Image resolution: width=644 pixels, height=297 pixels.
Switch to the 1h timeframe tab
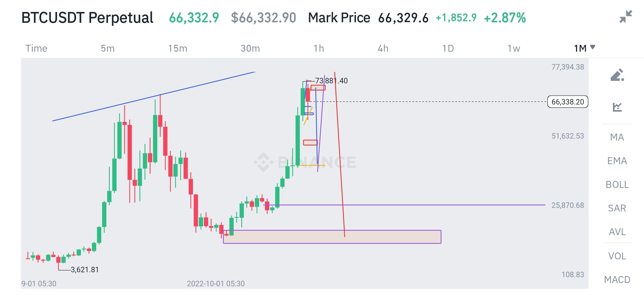318,48
